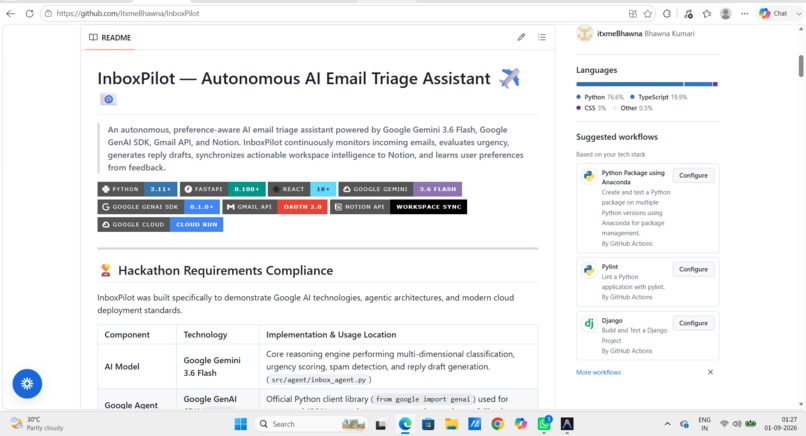Click Other 0.5% language entry

point(633,108)
